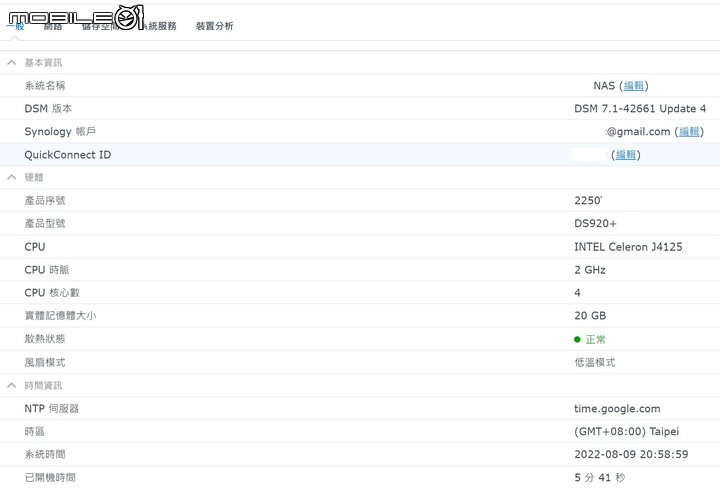
Task: Select the DSM 7.1-42661 Update 4 value
Action: click(x=640, y=109)
